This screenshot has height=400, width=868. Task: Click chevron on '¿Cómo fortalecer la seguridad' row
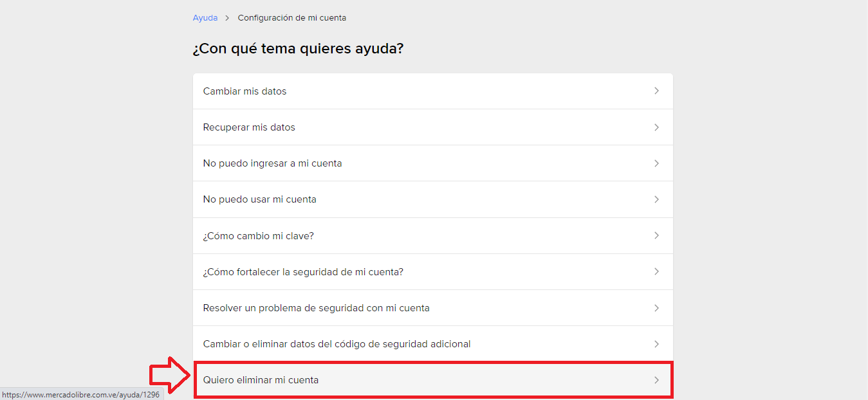(656, 272)
